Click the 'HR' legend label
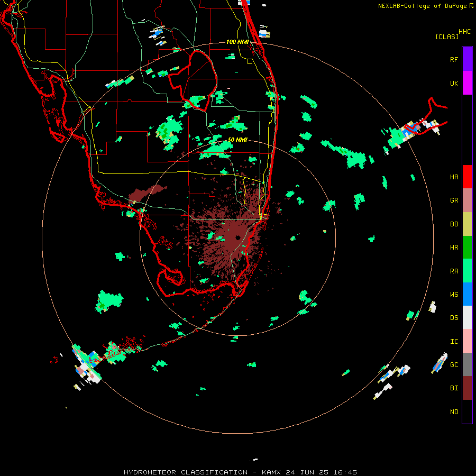The width and height of the screenshot is (476, 476). coord(454,248)
